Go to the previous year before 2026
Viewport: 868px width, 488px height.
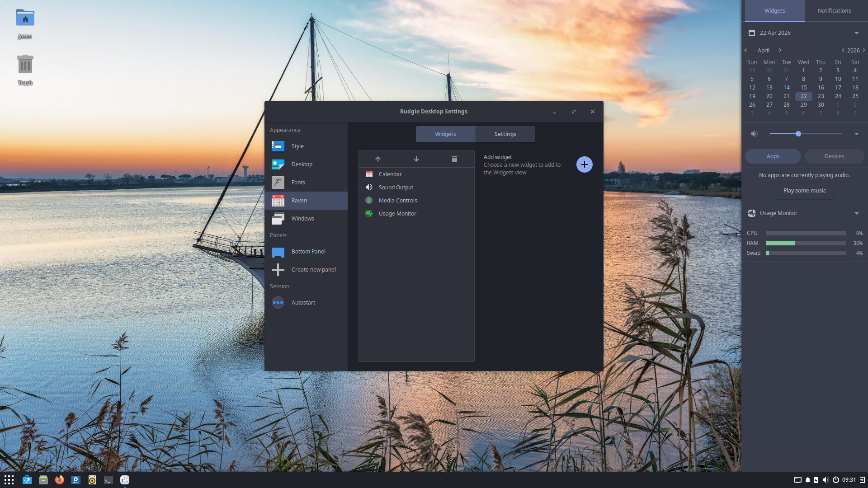point(843,50)
